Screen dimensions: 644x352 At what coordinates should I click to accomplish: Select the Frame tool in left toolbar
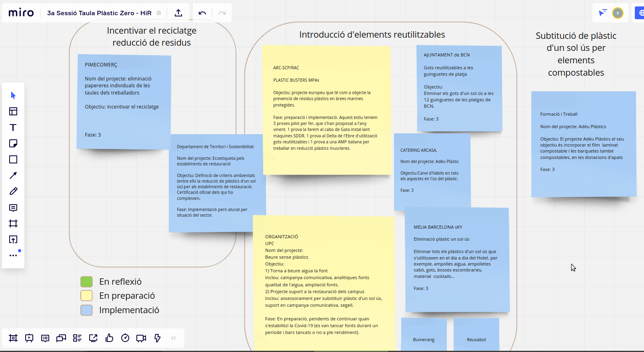point(13,223)
